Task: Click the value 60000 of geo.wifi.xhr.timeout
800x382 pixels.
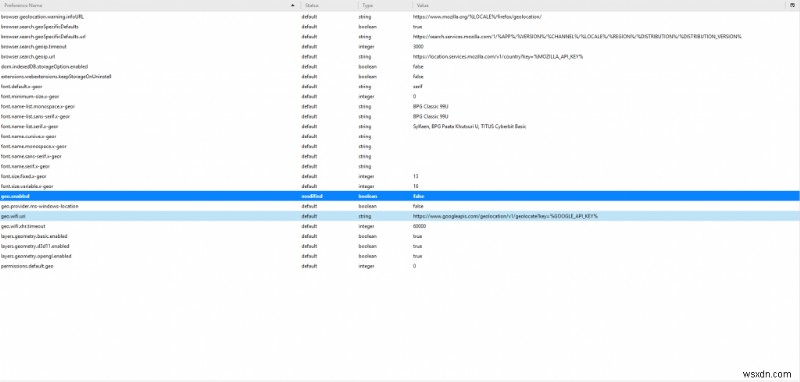Action: [419, 226]
